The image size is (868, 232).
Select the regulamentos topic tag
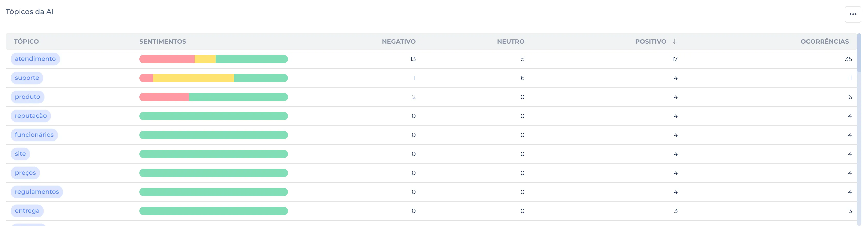pyautogui.click(x=37, y=192)
